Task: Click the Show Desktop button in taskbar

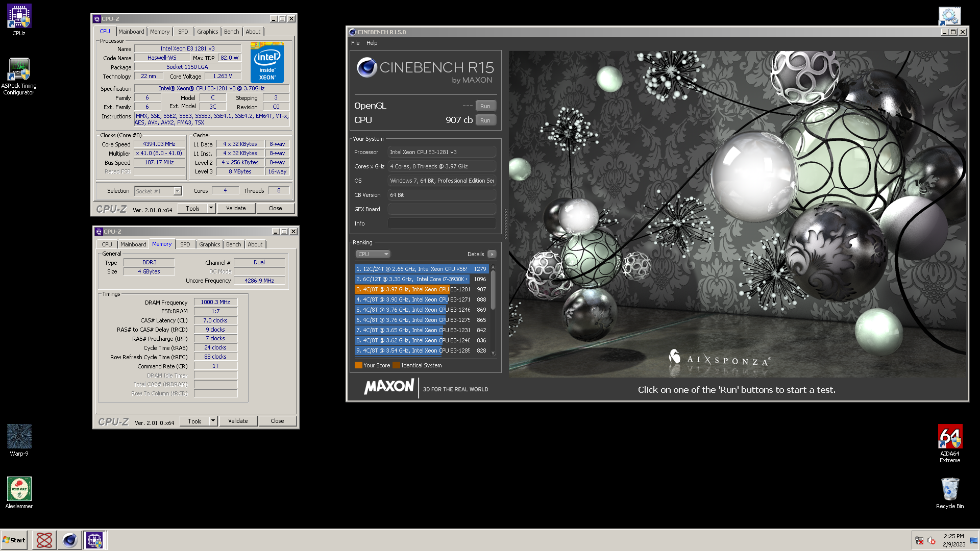Action: pos(974,540)
